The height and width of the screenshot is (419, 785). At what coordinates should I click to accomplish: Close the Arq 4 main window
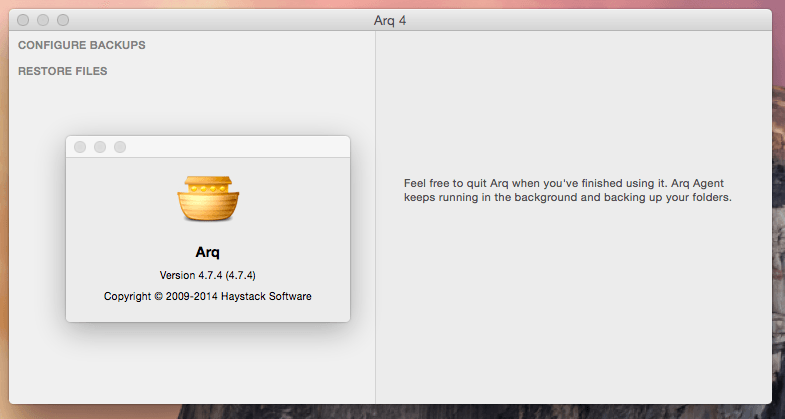23,20
